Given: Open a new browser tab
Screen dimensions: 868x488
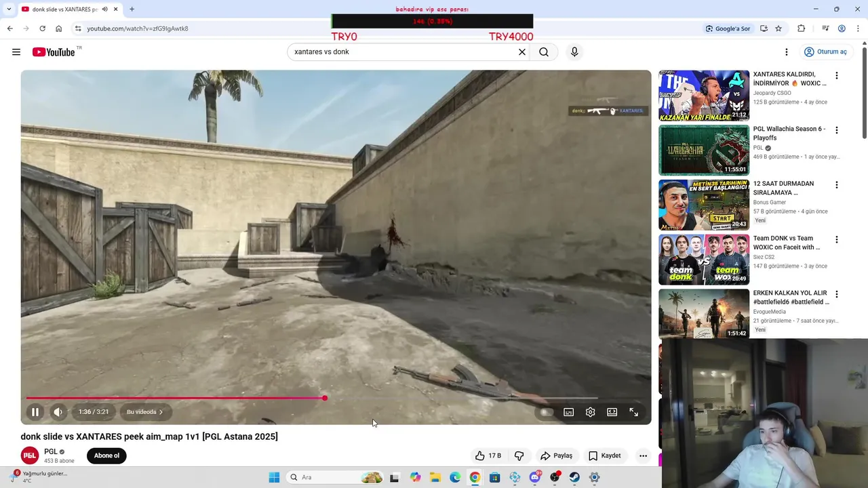Looking at the screenshot, I should 132,9.
